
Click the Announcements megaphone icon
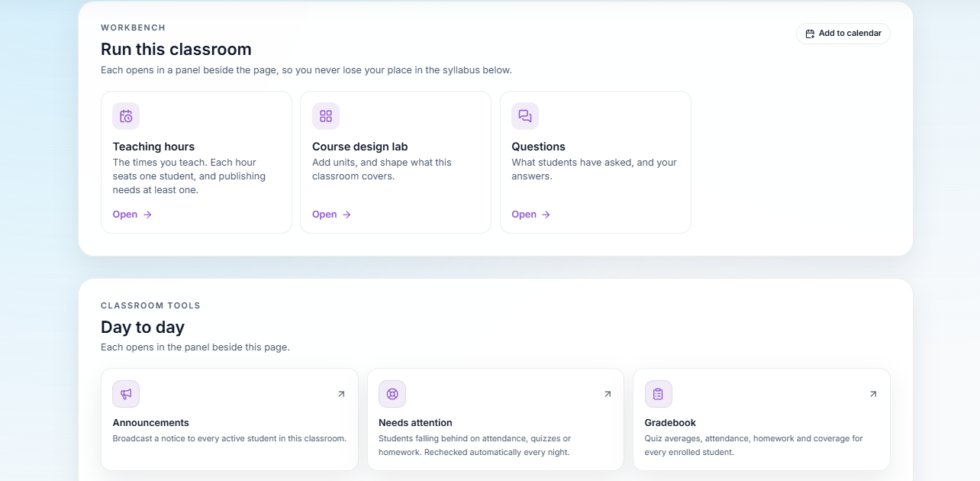pyautogui.click(x=126, y=394)
